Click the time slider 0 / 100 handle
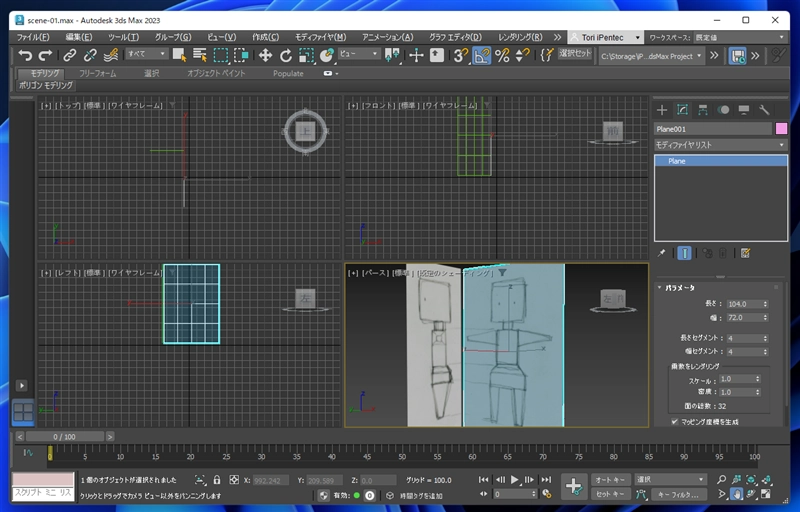The image size is (800, 512). pyautogui.click(x=64, y=437)
